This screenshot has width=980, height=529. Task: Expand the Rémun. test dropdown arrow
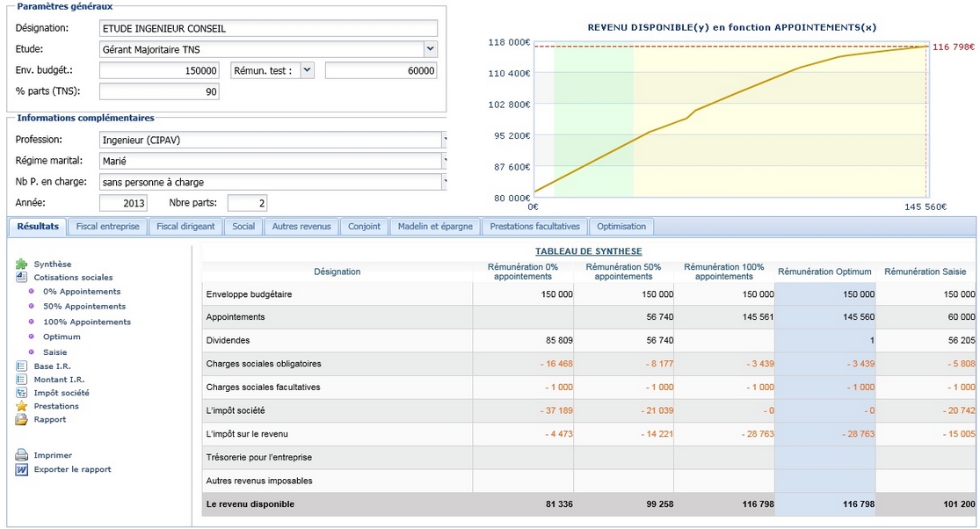point(306,70)
